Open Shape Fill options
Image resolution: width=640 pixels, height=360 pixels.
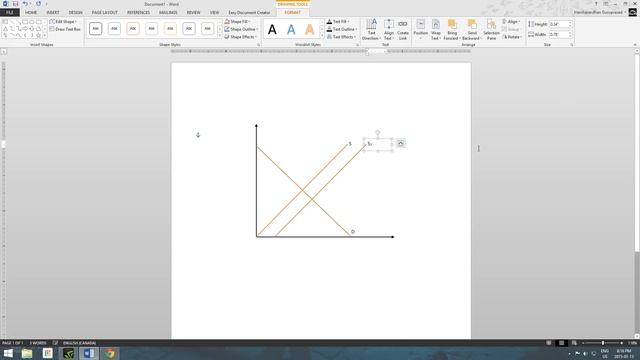pos(238,21)
